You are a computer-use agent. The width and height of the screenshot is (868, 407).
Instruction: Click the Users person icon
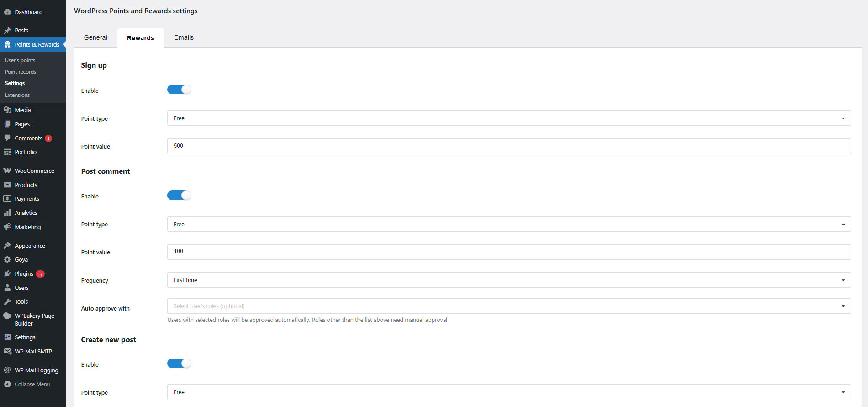pyautogui.click(x=7, y=288)
